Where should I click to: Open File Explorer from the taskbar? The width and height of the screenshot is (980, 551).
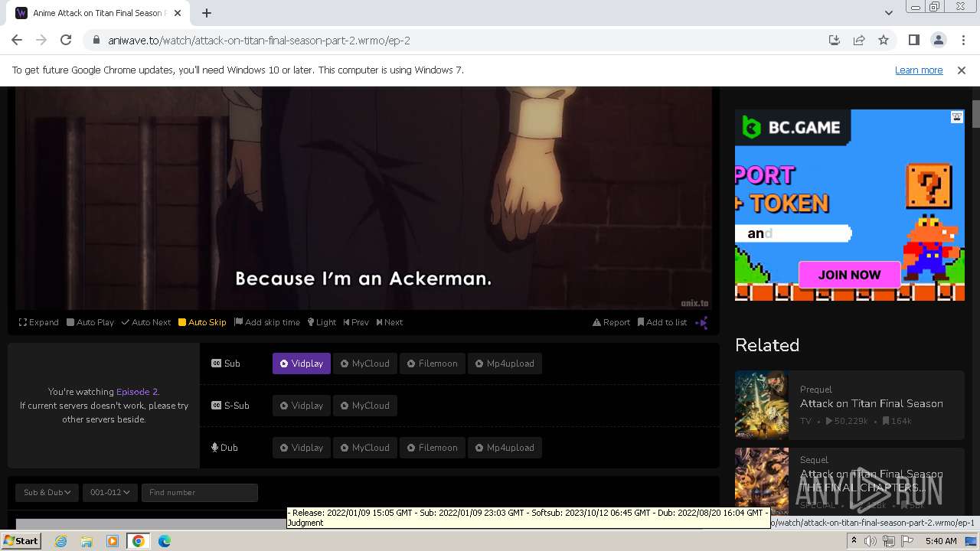[87, 541]
